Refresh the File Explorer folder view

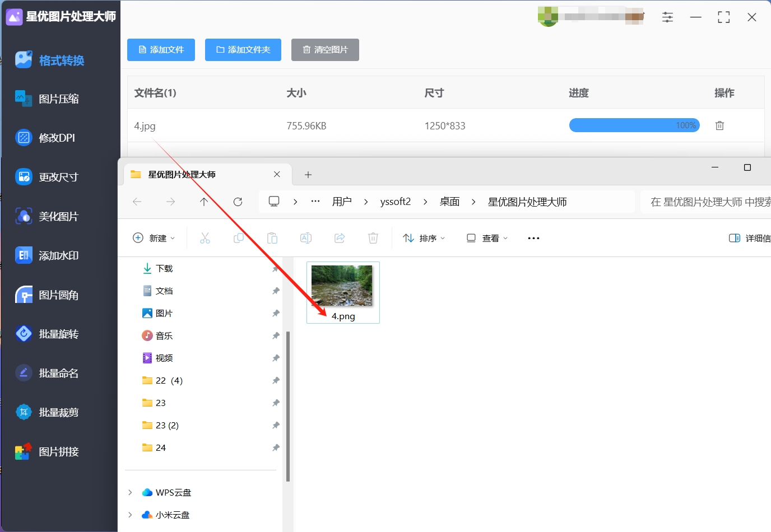238,202
